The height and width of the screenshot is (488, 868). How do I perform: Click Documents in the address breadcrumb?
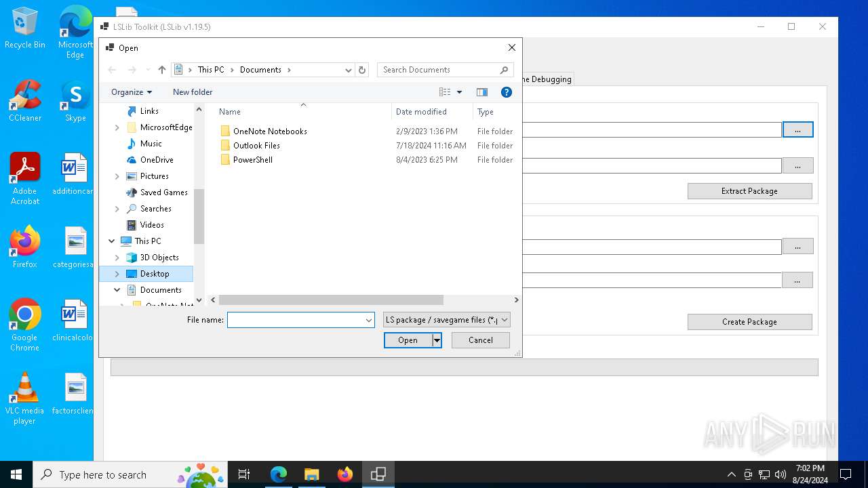[260, 70]
